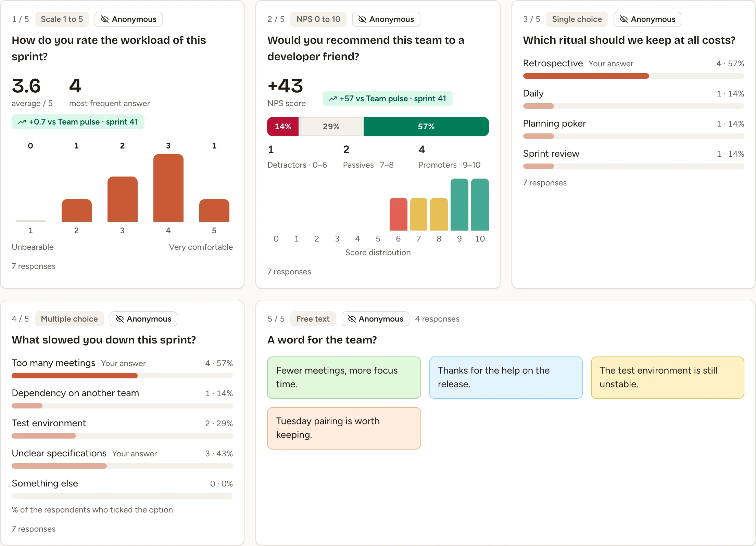Open the 'Fewer meetings, more focus time.' note
The height and width of the screenshot is (546, 756).
[x=344, y=378]
